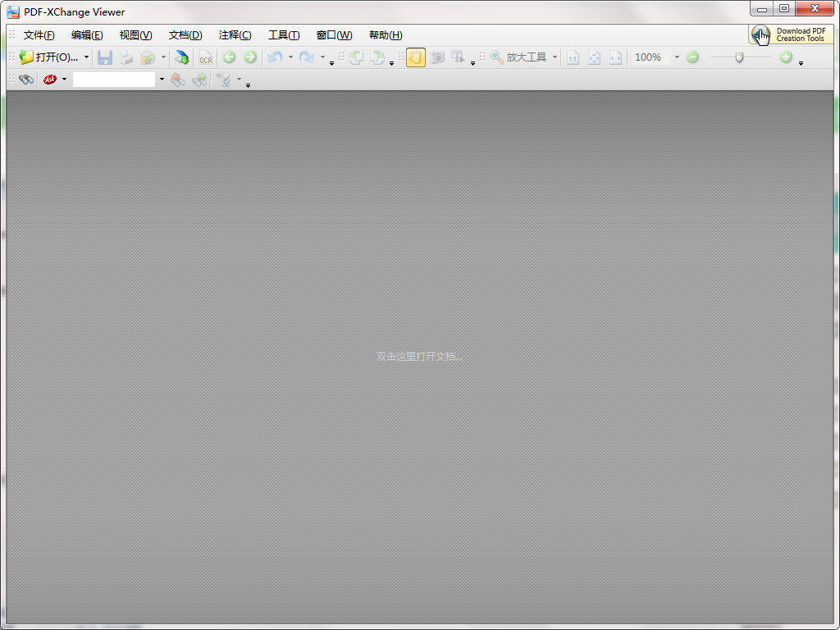Click the Print icon

[x=126, y=57]
